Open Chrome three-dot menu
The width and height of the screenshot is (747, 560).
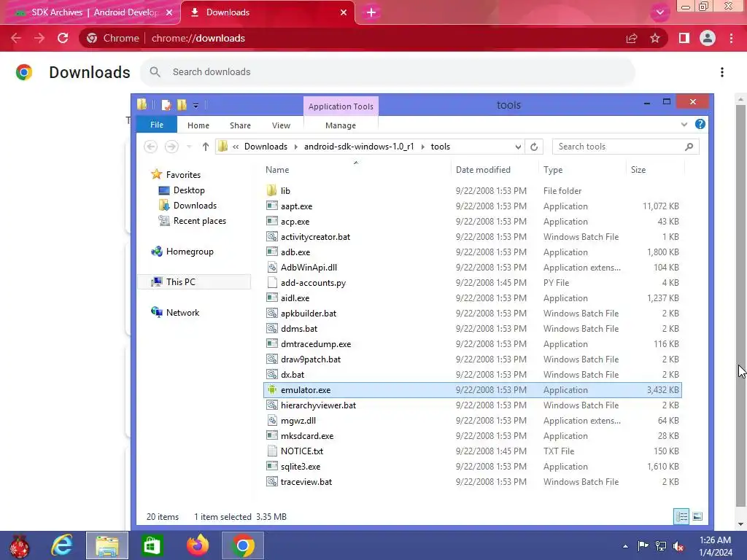(731, 38)
